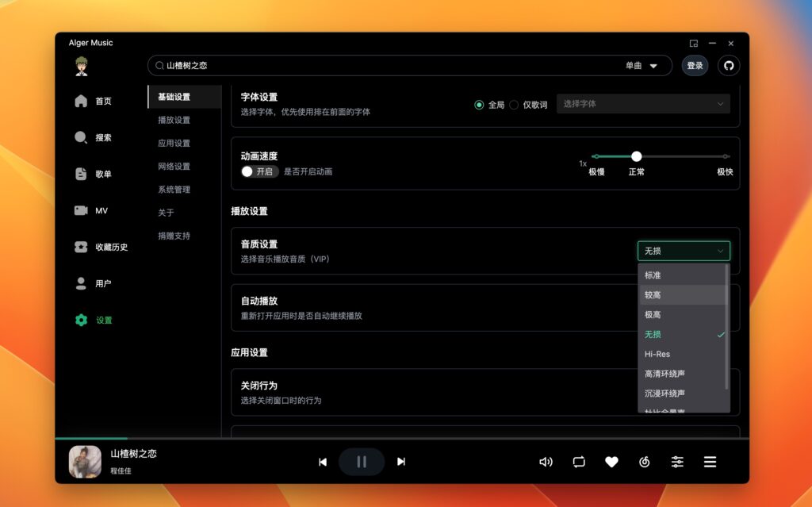Open the 关于 section in settings

[170, 213]
